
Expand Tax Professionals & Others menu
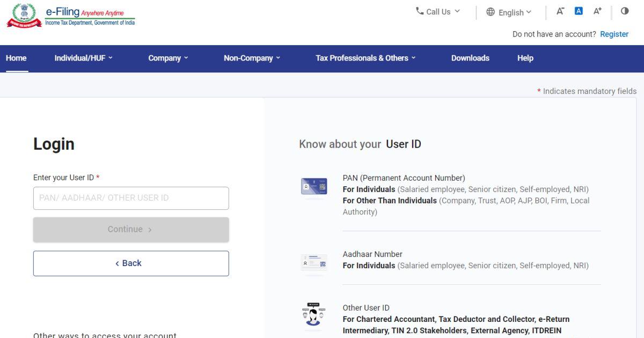[x=365, y=58]
